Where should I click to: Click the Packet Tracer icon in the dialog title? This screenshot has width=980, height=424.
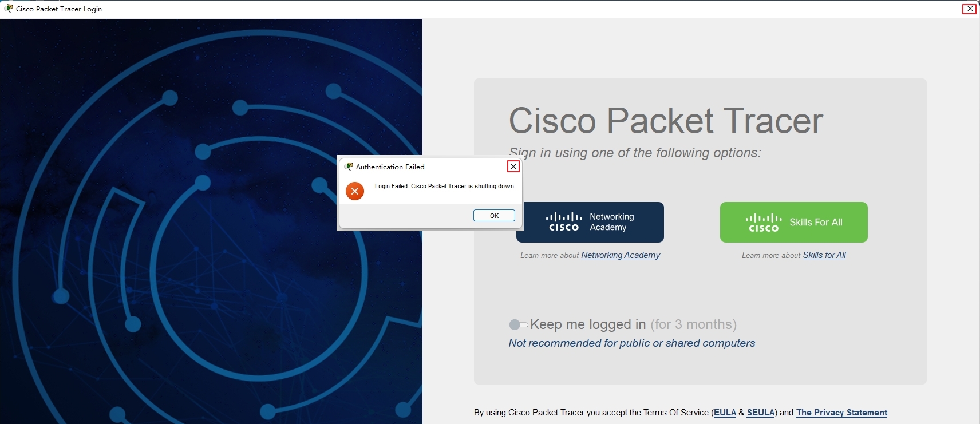pos(349,167)
